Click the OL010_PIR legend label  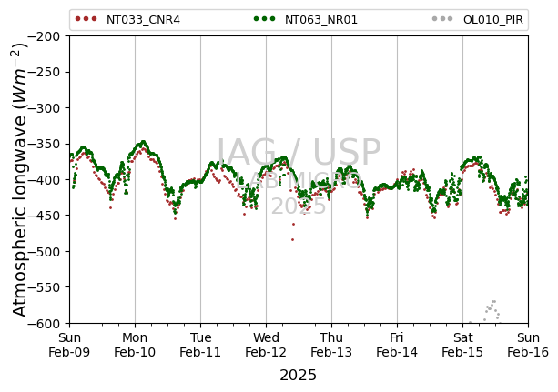tap(492, 20)
